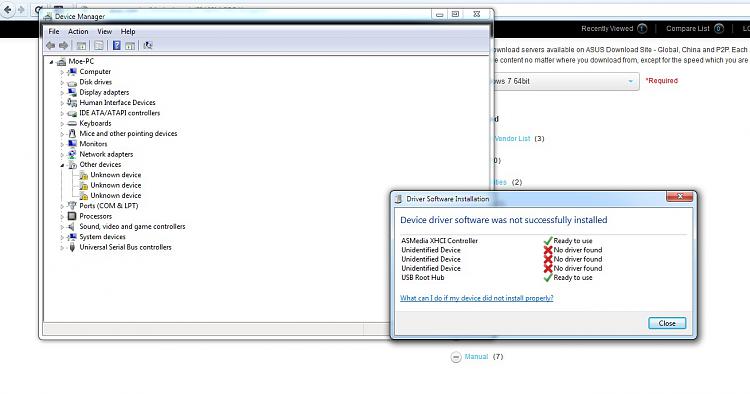Image resolution: width=750 pixels, height=394 pixels.
Task: Open 'What can I do if my device did not install properly?' link
Action: [476, 298]
